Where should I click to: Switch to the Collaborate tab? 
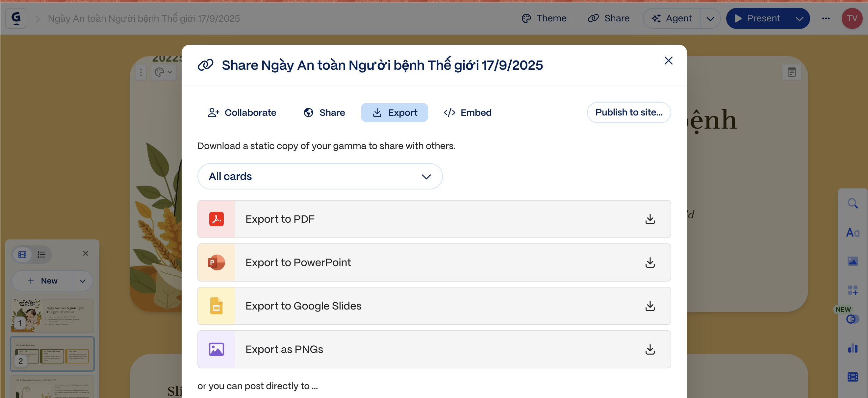(x=242, y=112)
